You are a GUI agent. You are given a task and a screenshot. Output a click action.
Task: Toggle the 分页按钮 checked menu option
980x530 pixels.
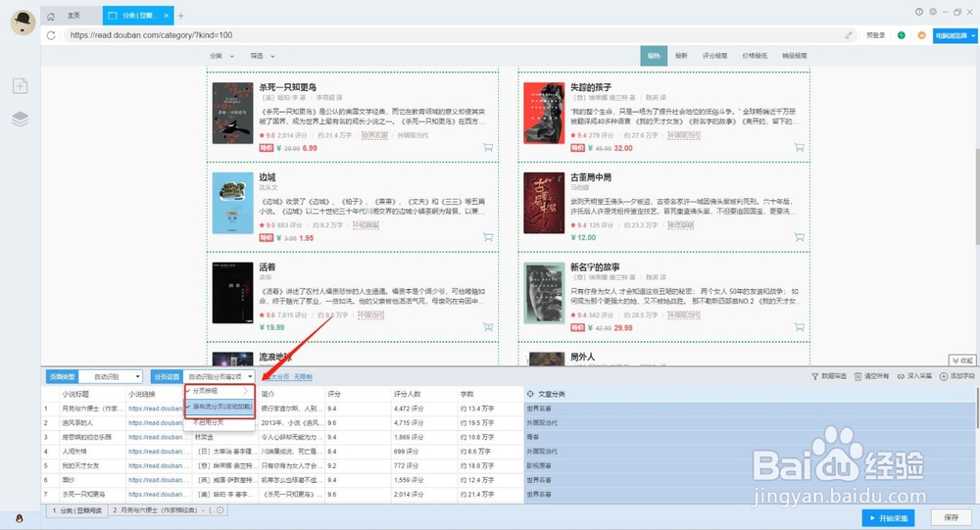point(220,391)
